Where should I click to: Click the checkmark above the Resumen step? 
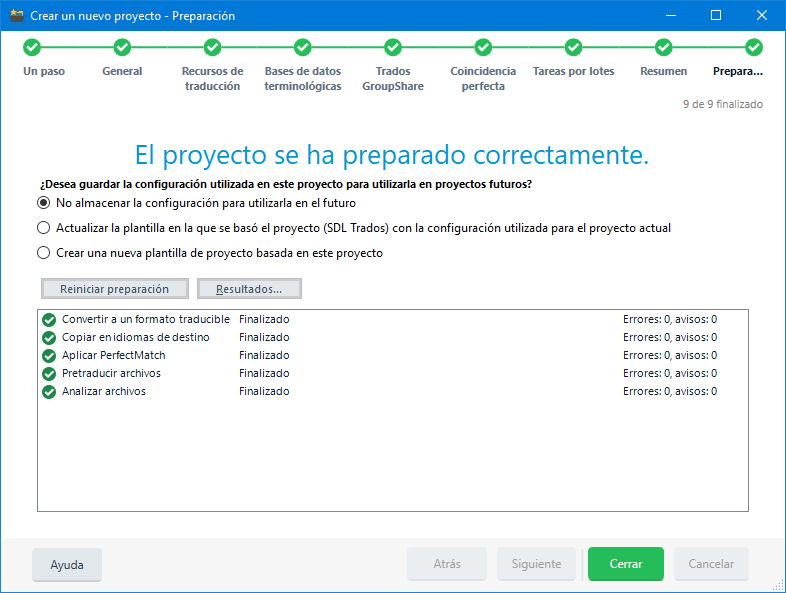pyautogui.click(x=663, y=48)
